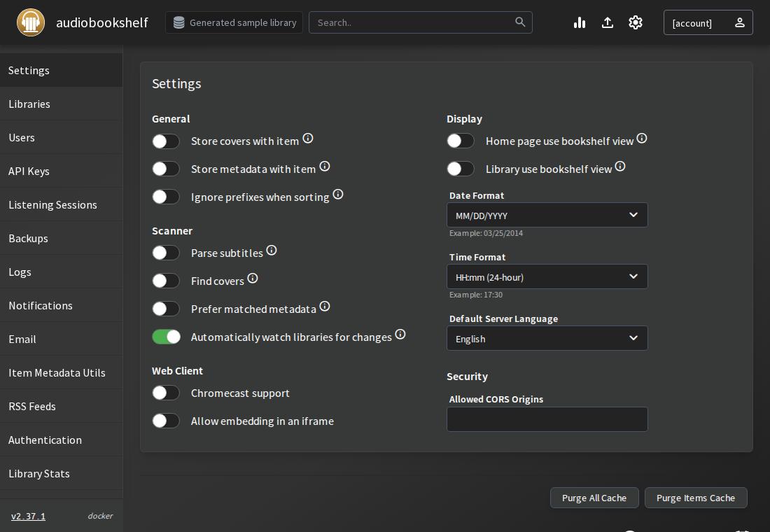Open Authentication in the sidebar

pos(62,440)
